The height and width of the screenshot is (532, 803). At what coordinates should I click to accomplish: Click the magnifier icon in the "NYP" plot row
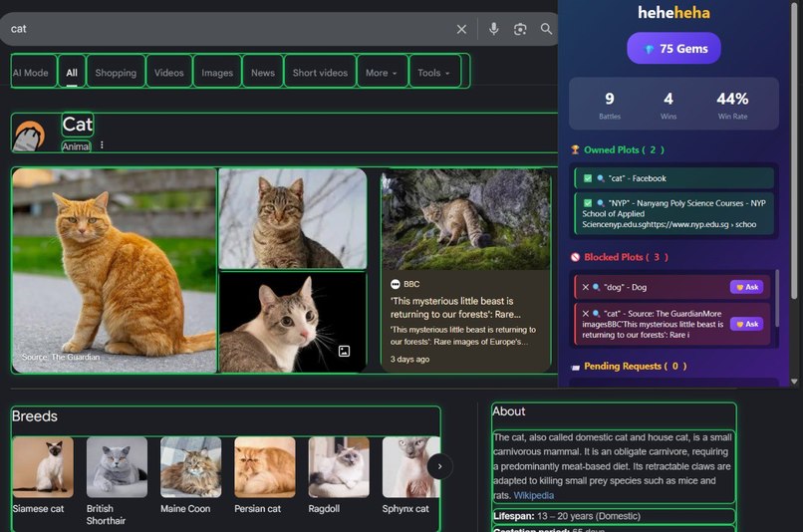(601, 203)
